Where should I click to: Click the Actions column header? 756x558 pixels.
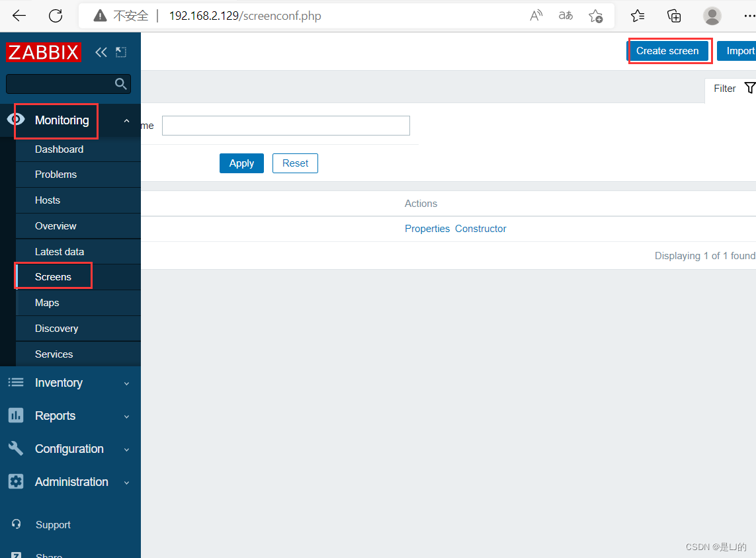pyautogui.click(x=421, y=204)
